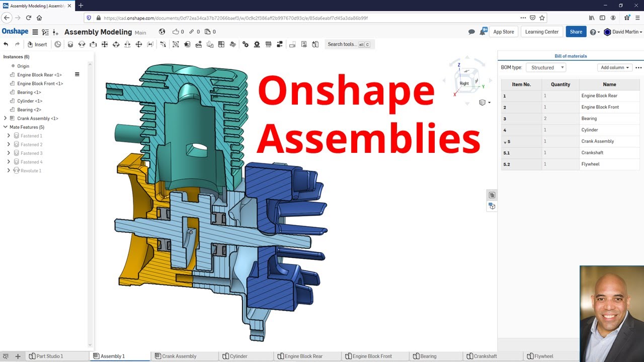The height and width of the screenshot is (362, 644).
Task: Open the BOM table side icon
Action: (x=492, y=195)
